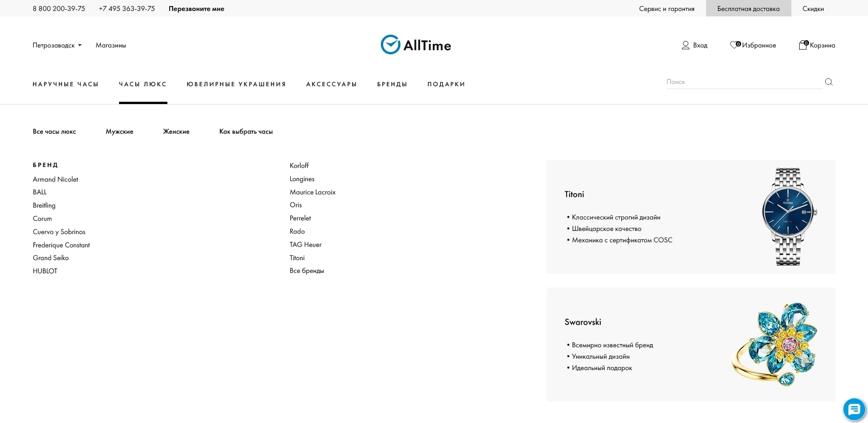Open the live chat widget
This screenshot has width=868, height=423.
(x=853, y=409)
